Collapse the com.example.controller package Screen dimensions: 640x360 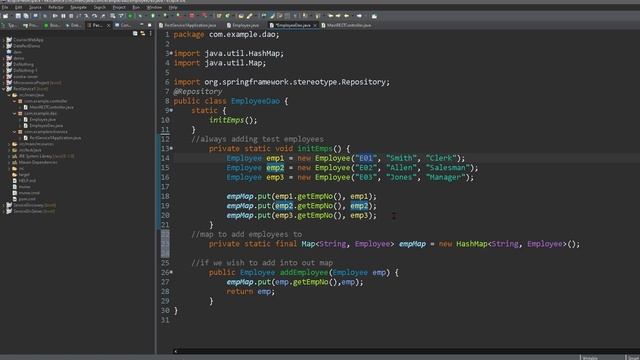pyautogui.click(x=14, y=101)
